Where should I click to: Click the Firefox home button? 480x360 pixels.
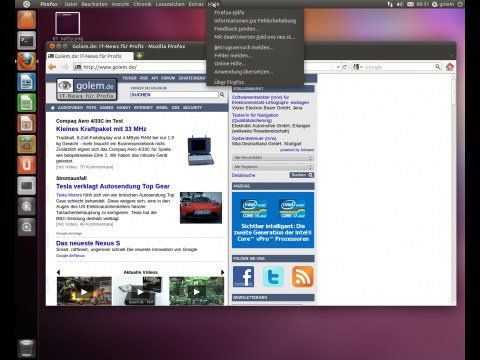point(450,67)
